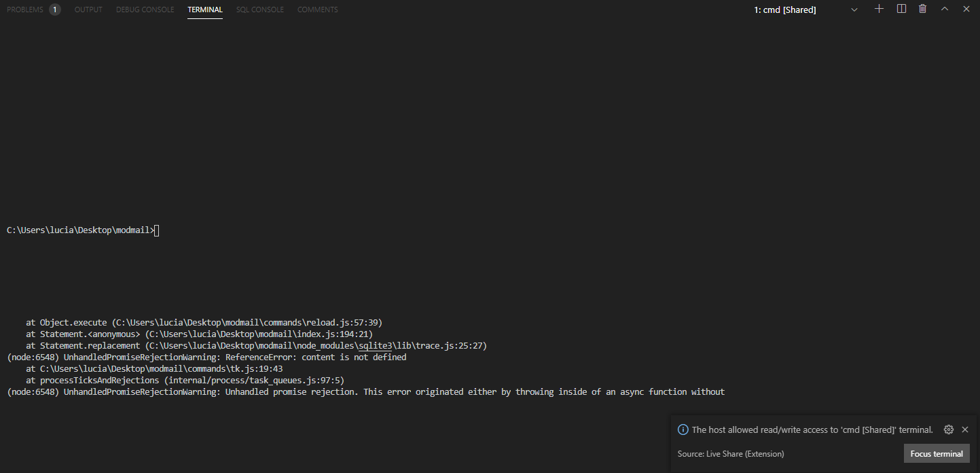Open the sqlite3 link in the stack trace
Screen dimensions: 980x473
point(375,345)
